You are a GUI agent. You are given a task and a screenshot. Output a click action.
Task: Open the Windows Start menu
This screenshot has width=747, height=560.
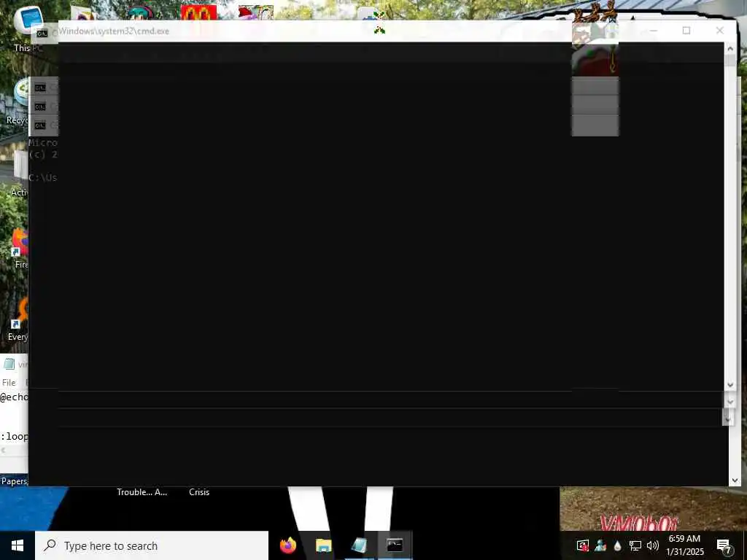[18, 545]
